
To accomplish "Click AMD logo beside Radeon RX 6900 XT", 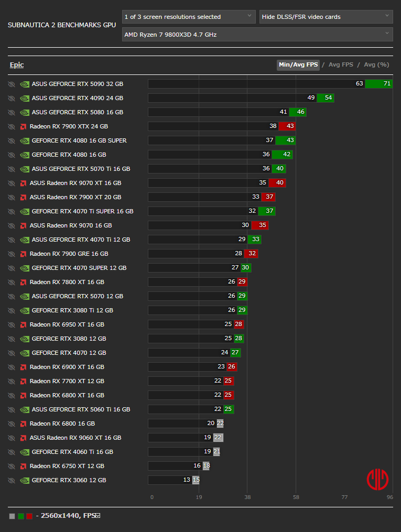I will coord(23,367).
